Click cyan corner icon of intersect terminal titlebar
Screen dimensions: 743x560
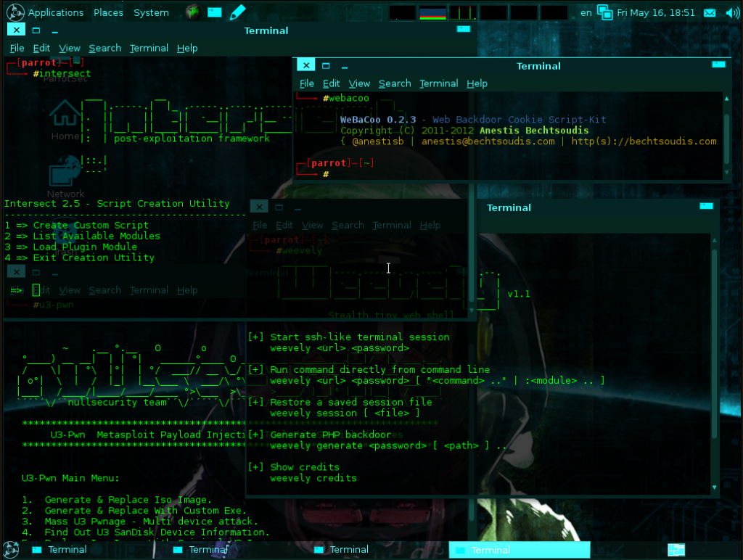464,29
